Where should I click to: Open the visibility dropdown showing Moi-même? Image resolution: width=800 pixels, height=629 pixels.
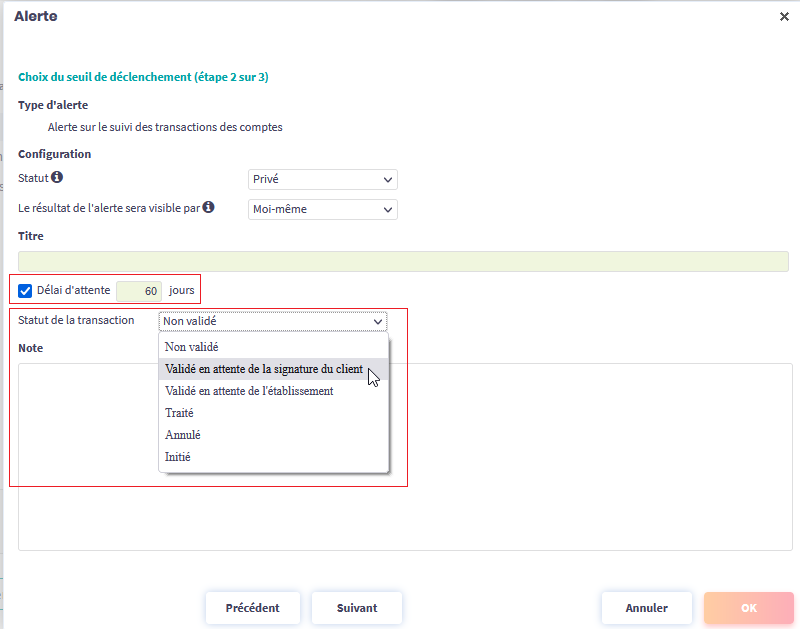pyautogui.click(x=322, y=210)
